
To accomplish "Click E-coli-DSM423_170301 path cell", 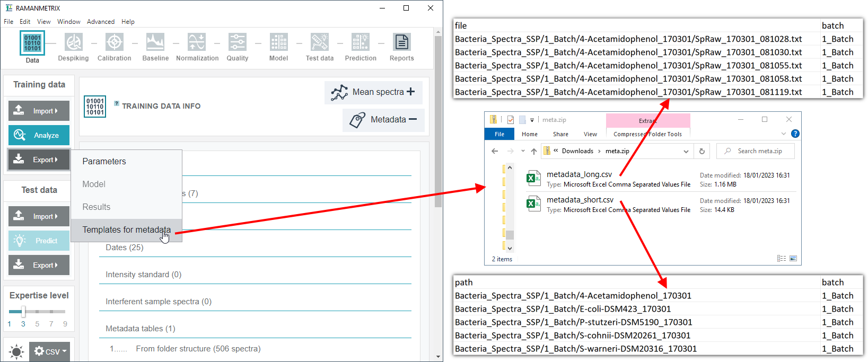I will pos(637,309).
